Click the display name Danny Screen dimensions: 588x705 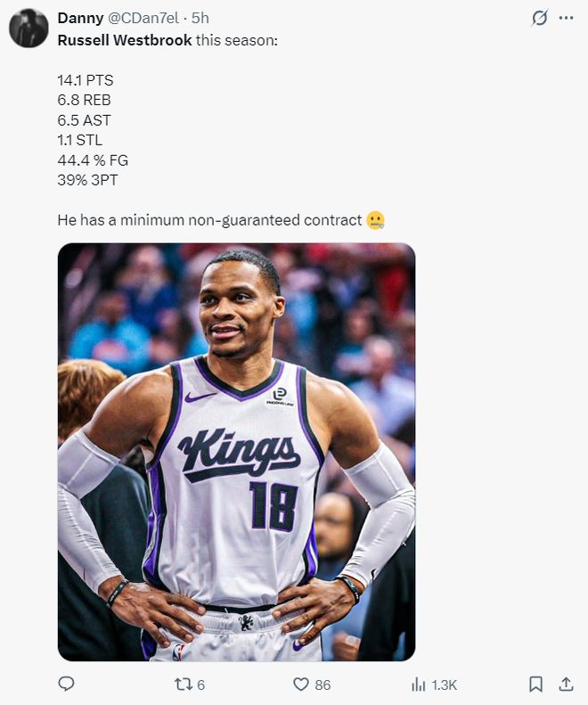(80, 18)
